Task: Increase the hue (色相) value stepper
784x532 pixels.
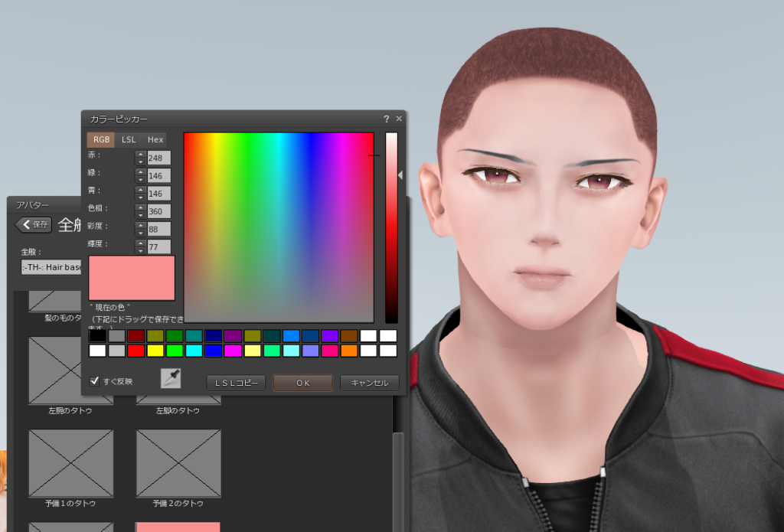Action: pos(141,207)
